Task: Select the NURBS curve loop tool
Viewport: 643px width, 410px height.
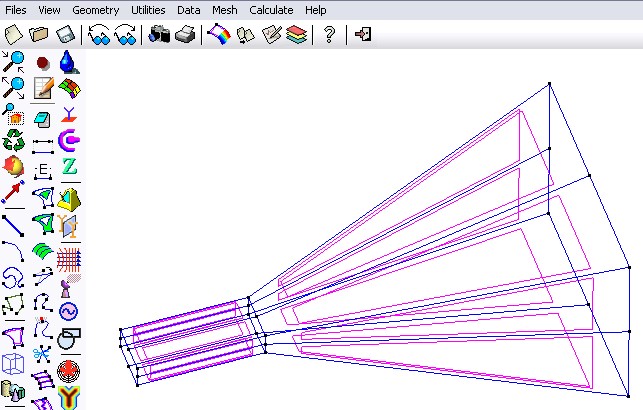Action: (x=13, y=278)
